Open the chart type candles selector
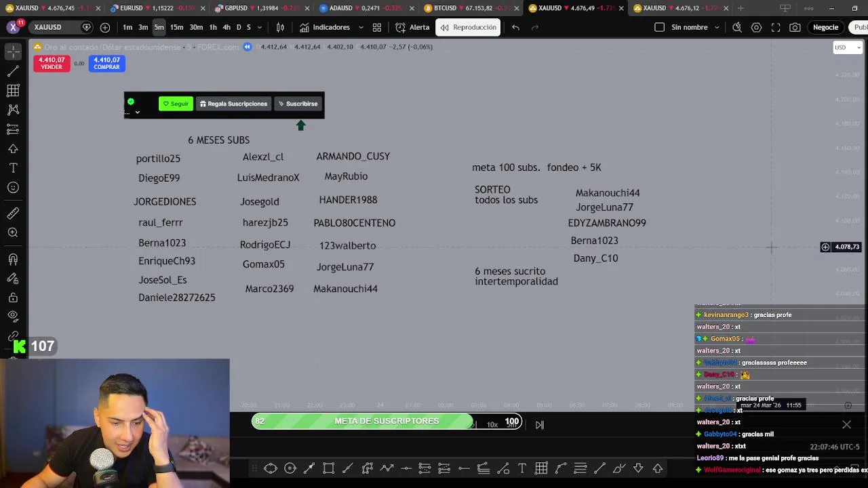868x488 pixels. [x=280, y=27]
